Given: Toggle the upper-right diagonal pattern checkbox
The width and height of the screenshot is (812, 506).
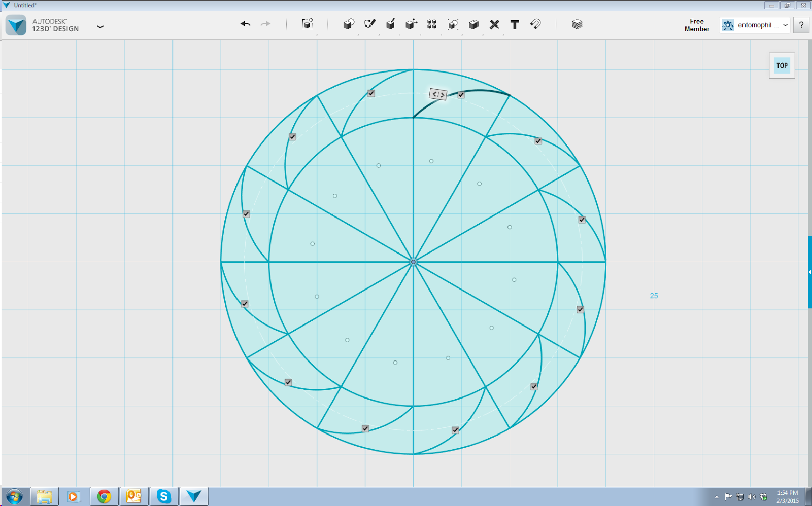Looking at the screenshot, I should (x=538, y=141).
